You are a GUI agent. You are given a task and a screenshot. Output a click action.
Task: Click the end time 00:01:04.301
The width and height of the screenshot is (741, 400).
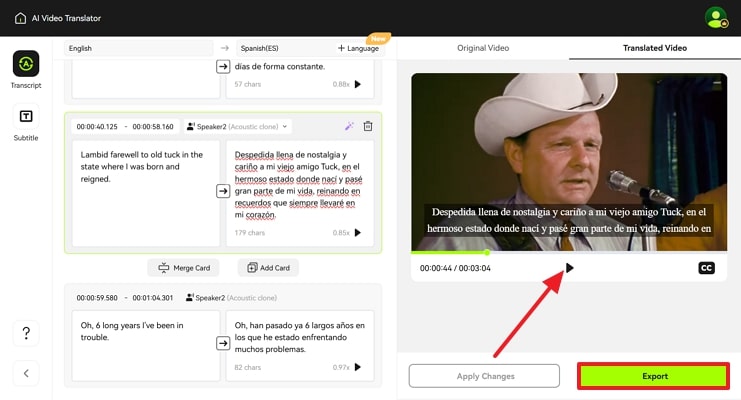coord(153,298)
